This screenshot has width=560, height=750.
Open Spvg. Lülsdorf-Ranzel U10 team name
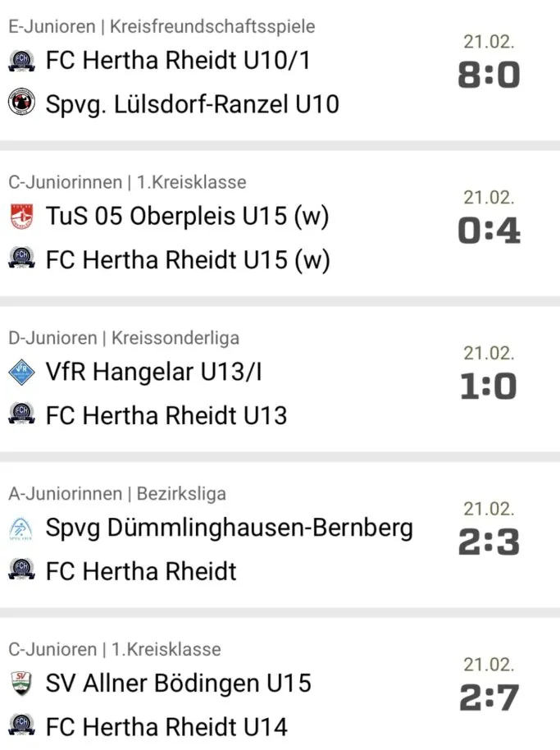(192, 104)
